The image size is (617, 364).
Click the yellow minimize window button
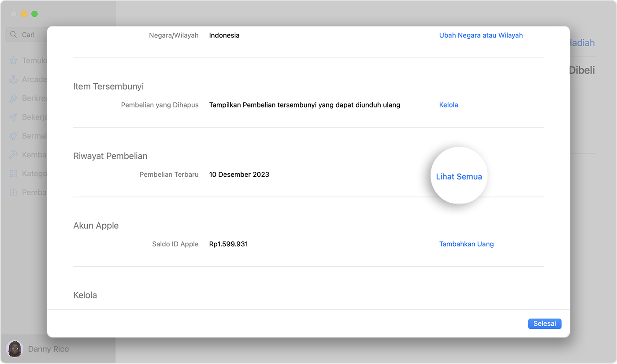[x=24, y=14]
